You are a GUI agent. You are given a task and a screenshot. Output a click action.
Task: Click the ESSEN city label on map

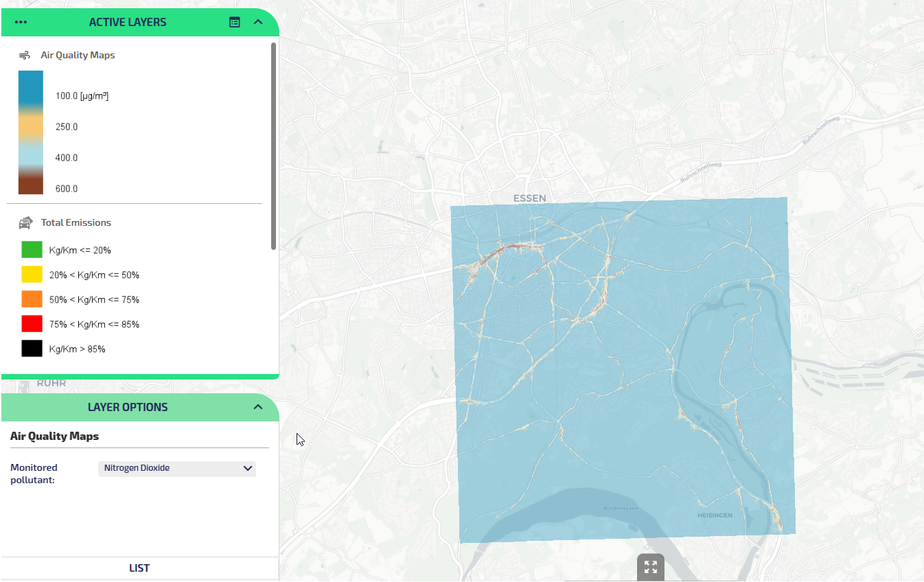pyautogui.click(x=529, y=198)
